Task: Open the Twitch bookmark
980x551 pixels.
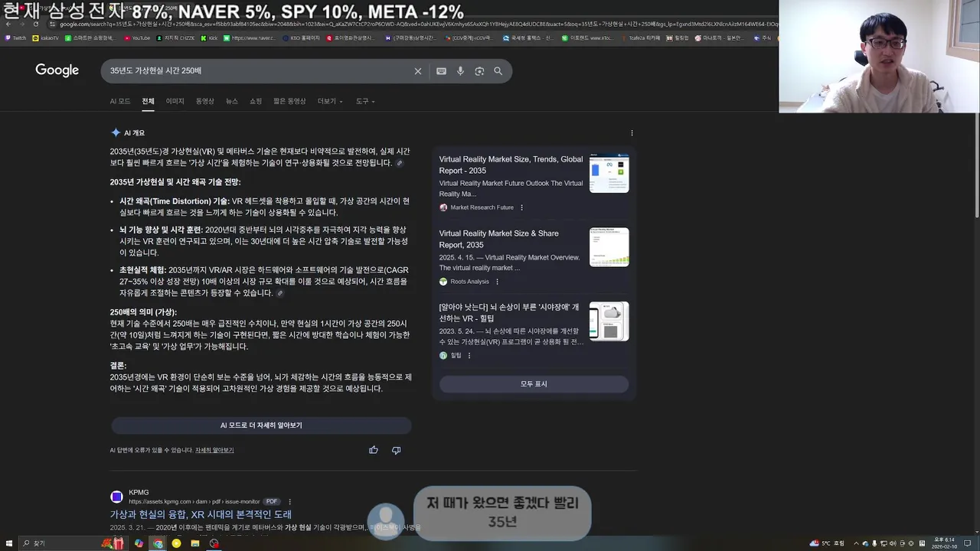Action: click(15, 37)
